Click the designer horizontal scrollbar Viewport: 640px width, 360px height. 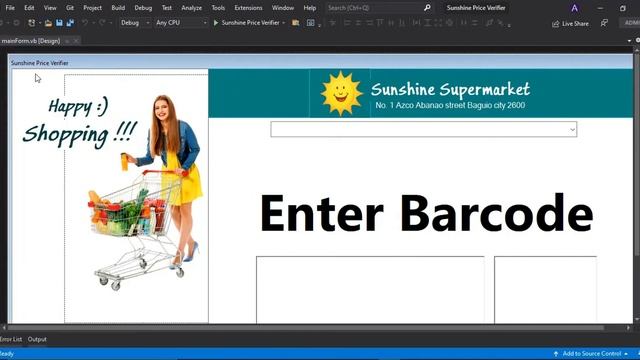[x=306, y=327]
